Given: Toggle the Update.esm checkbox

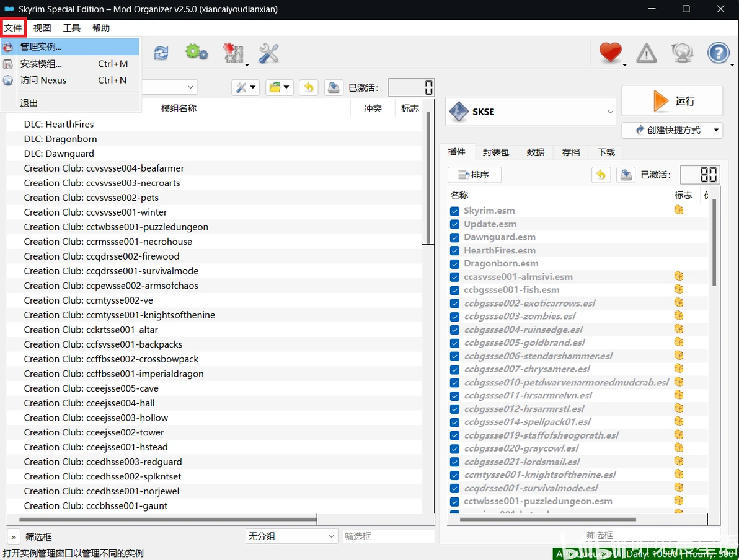Looking at the screenshot, I should [455, 224].
